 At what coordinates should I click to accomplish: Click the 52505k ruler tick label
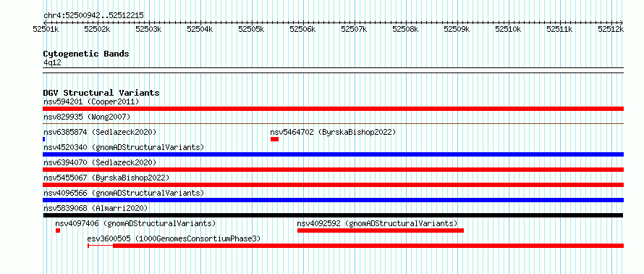click(251, 29)
